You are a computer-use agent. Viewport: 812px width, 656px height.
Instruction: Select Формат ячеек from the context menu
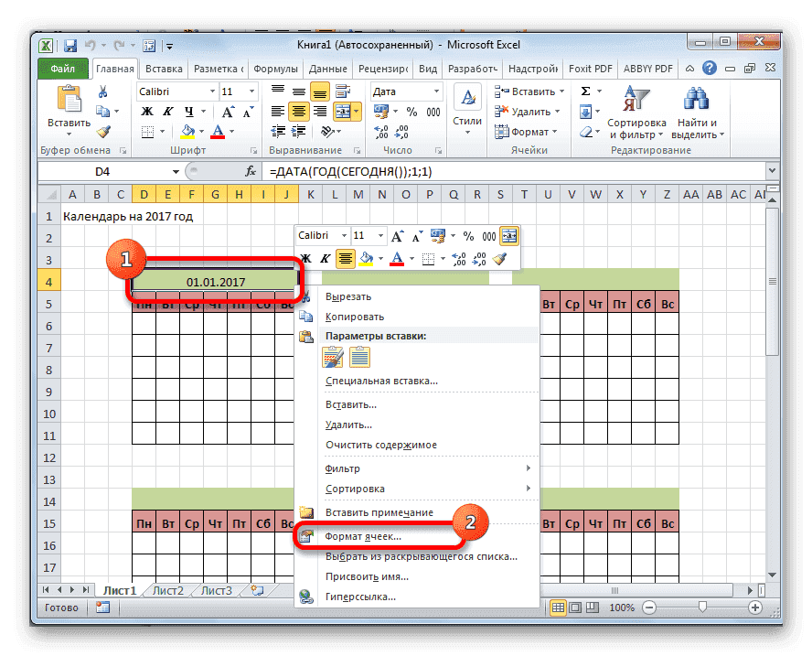click(x=364, y=535)
